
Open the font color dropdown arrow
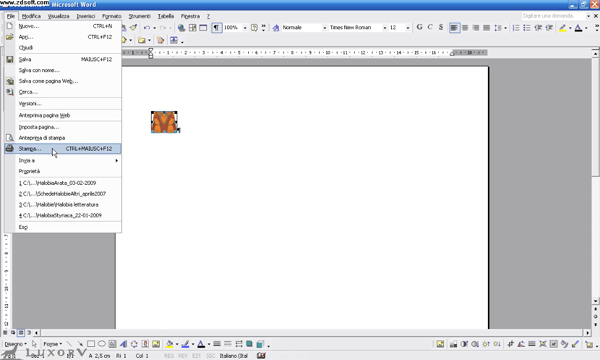click(586, 28)
